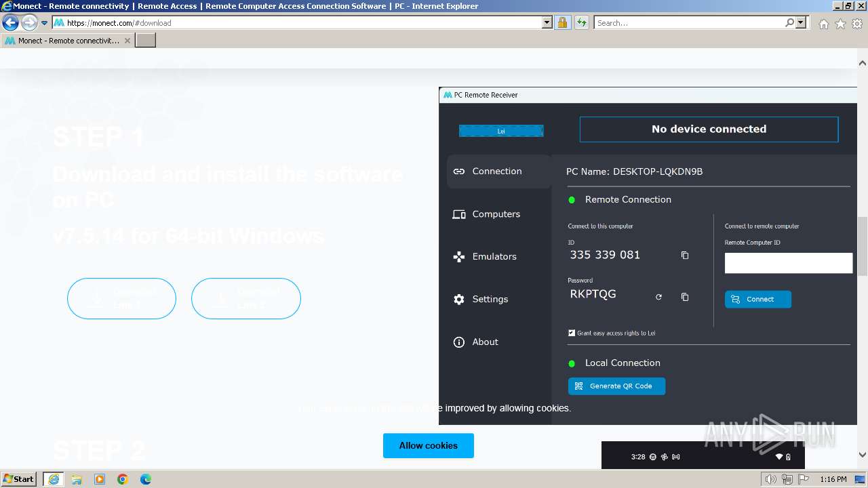The height and width of the screenshot is (488, 868).
Task: Copy the ID 335 339 081
Action: (685, 256)
